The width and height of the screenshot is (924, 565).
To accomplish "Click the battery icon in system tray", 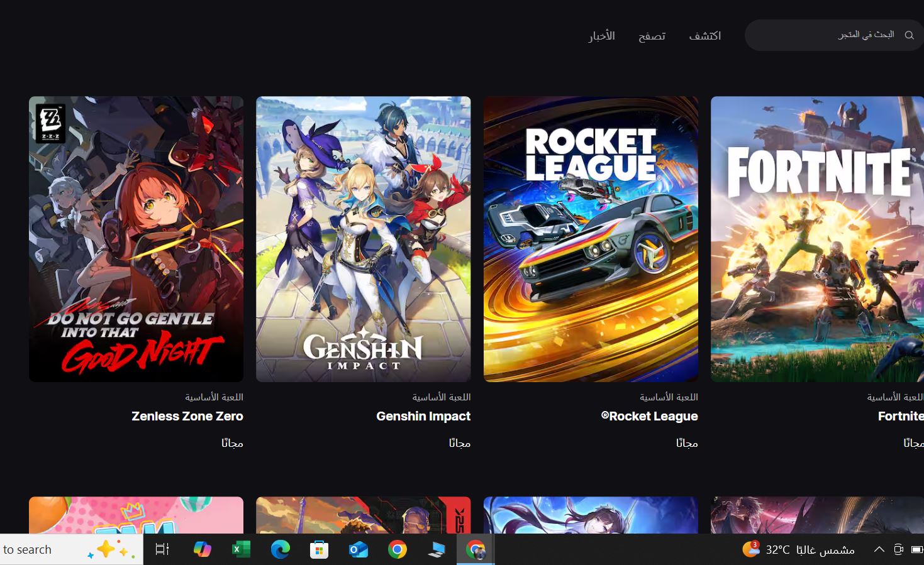I will coord(917,549).
